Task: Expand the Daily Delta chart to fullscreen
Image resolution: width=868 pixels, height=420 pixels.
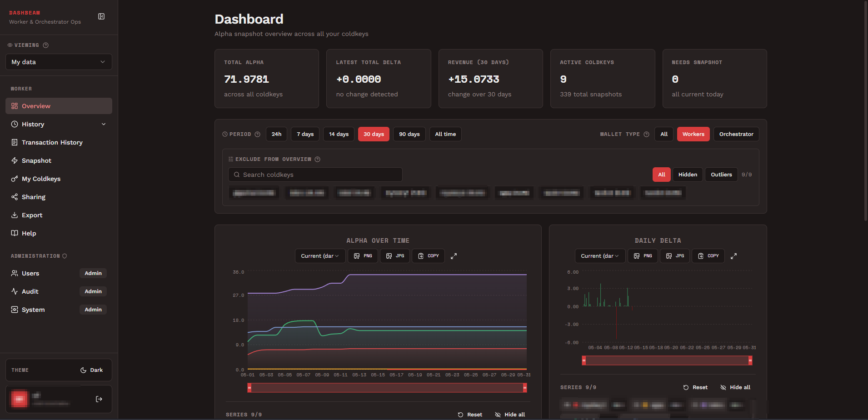Action: click(x=733, y=256)
